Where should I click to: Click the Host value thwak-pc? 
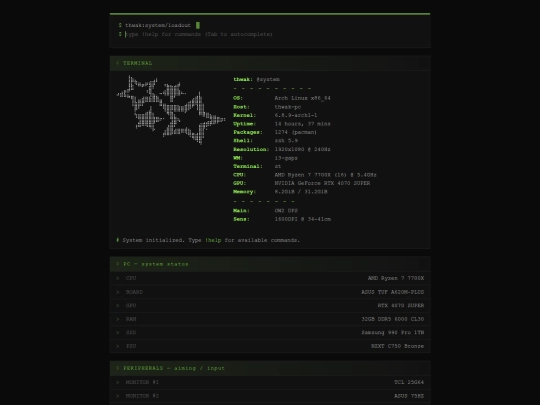pos(288,107)
